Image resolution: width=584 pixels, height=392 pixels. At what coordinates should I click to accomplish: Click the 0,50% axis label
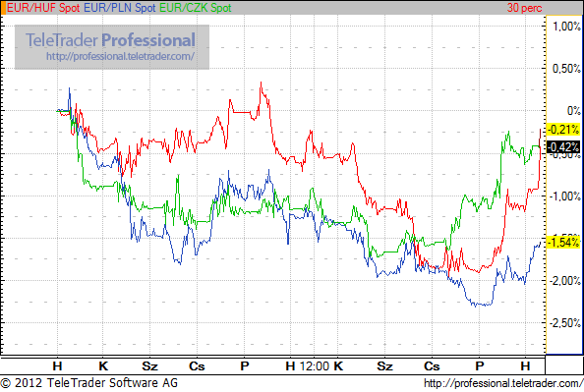[566, 69]
